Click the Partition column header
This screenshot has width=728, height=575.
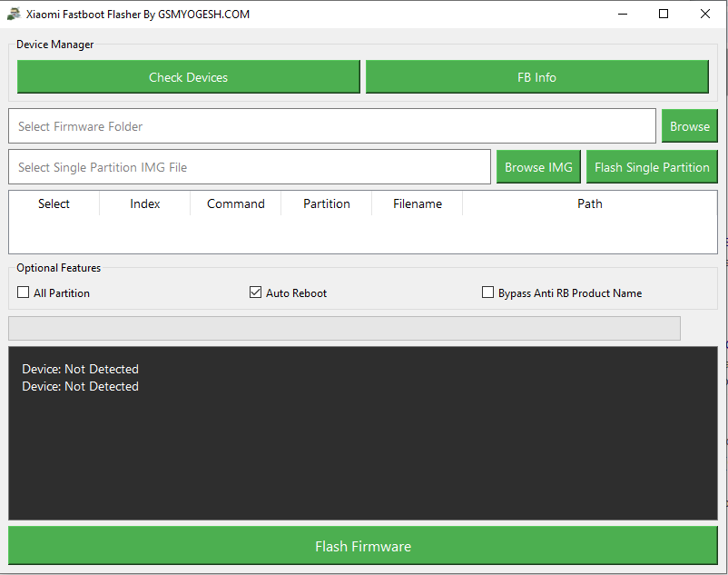326,203
